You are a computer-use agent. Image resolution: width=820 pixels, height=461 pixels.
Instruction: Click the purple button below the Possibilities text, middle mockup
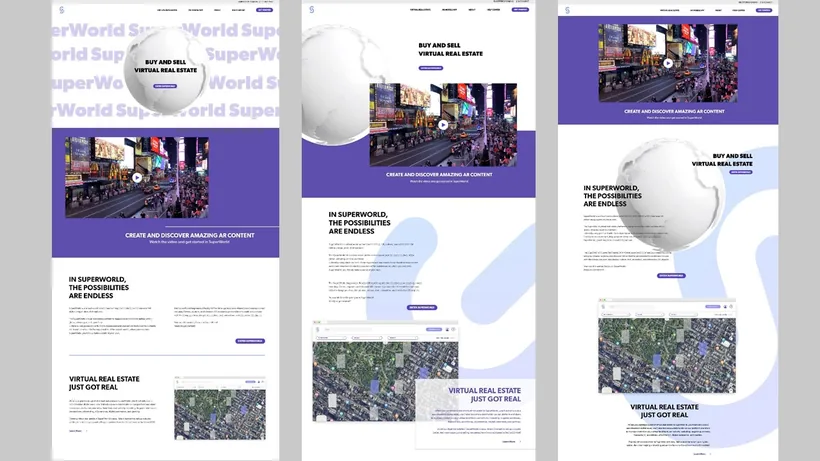point(422,307)
